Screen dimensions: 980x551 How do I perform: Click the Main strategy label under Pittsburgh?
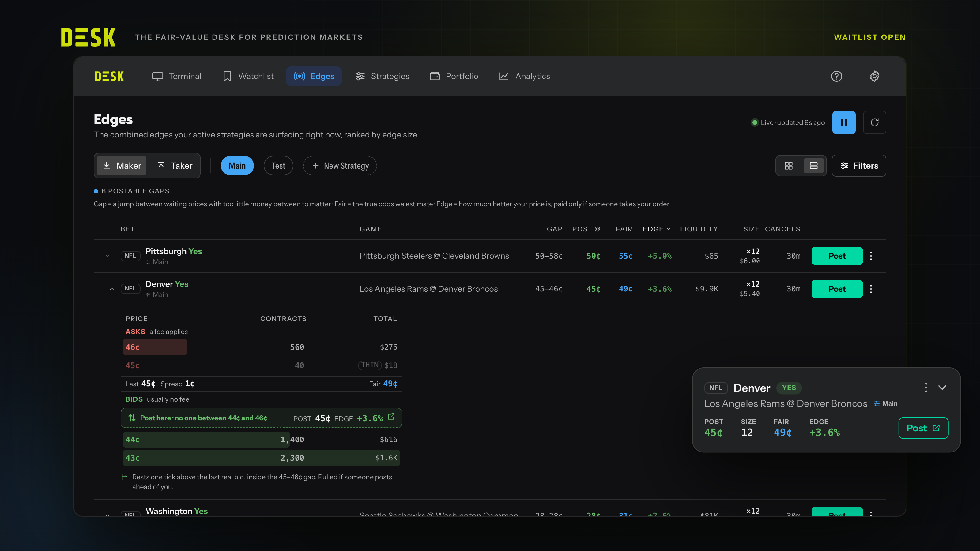coord(157,262)
